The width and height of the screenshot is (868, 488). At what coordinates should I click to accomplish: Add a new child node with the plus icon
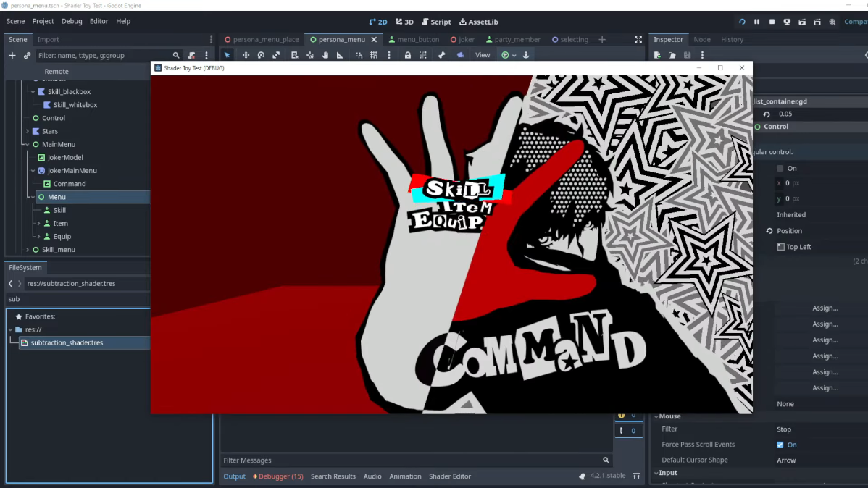tap(12, 55)
